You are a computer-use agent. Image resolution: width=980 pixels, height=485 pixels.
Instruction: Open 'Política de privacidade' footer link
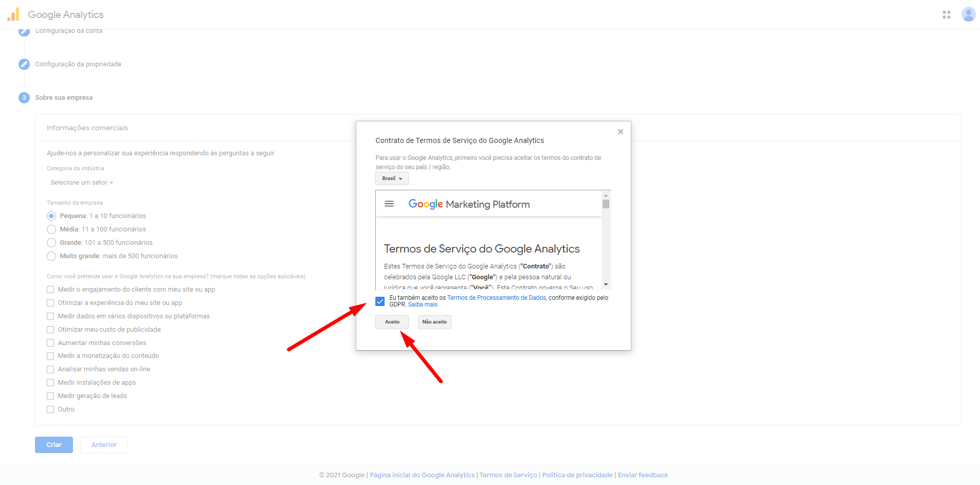coord(577,475)
